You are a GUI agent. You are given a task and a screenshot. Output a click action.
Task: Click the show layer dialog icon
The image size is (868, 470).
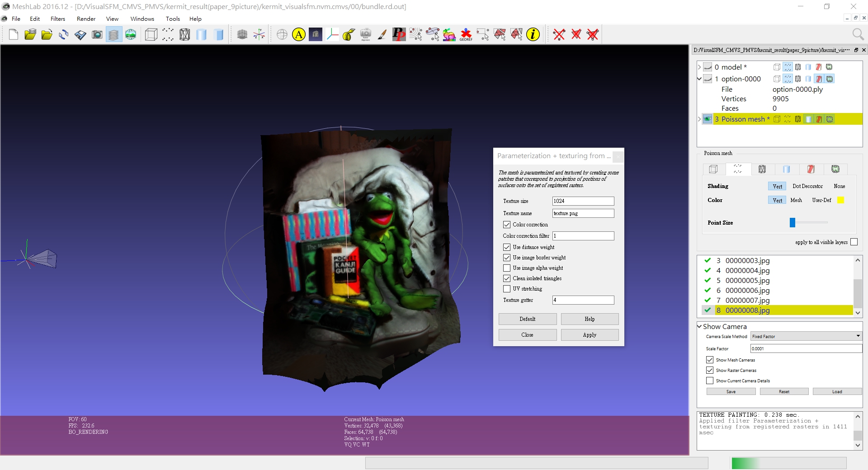pyautogui.click(x=113, y=34)
